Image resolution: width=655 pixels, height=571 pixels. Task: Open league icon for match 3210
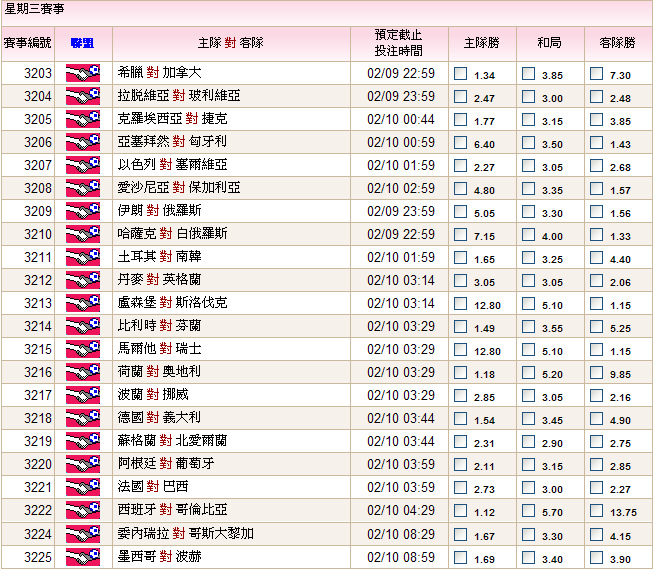83,234
